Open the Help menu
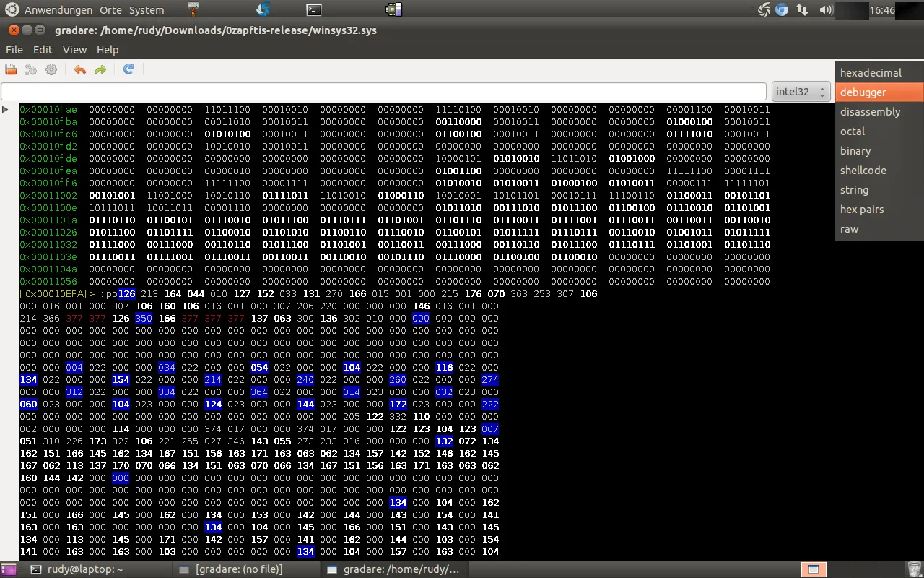This screenshot has height=578, width=924. coord(108,50)
